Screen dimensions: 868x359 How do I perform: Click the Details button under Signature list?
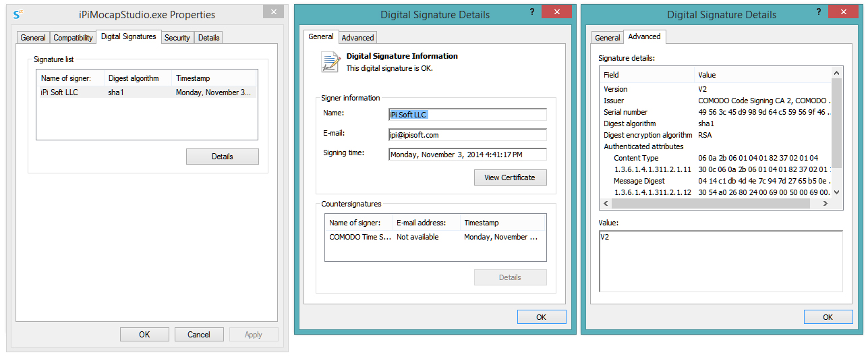pyautogui.click(x=223, y=157)
